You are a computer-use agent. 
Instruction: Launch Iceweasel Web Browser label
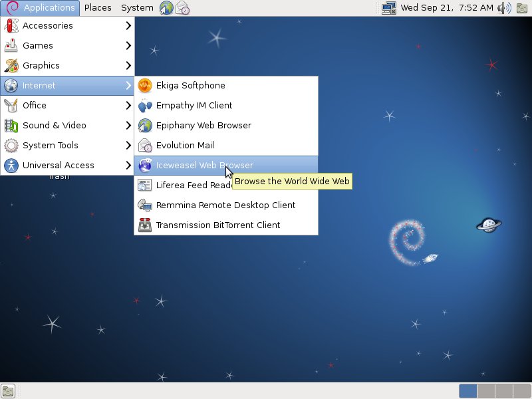pos(205,165)
